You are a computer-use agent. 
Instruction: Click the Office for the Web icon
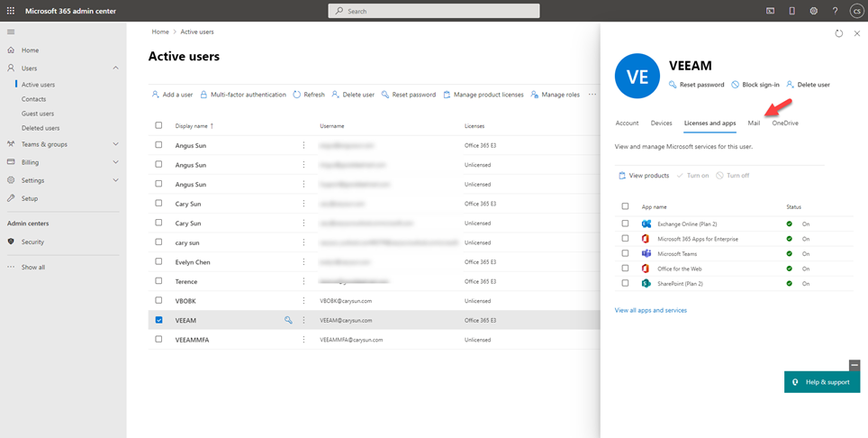(646, 268)
